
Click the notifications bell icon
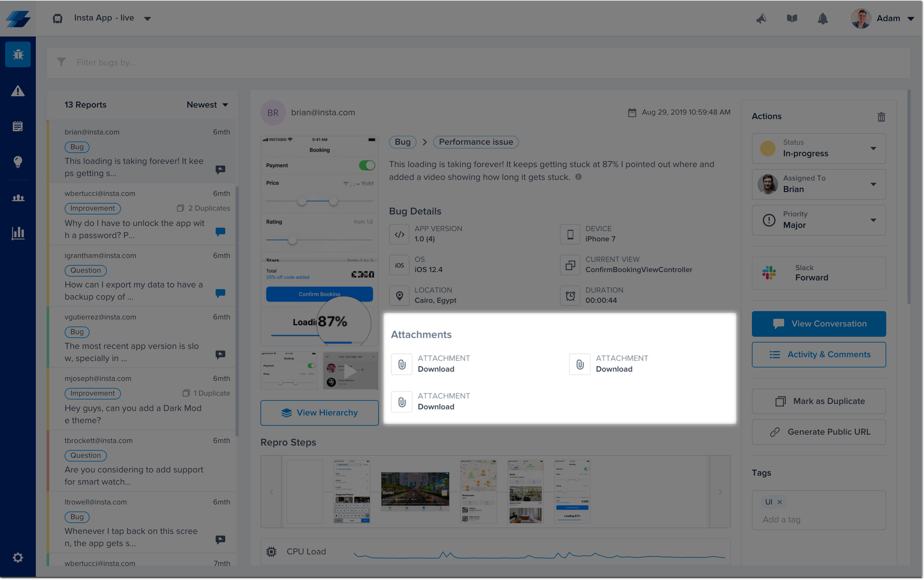tap(822, 19)
